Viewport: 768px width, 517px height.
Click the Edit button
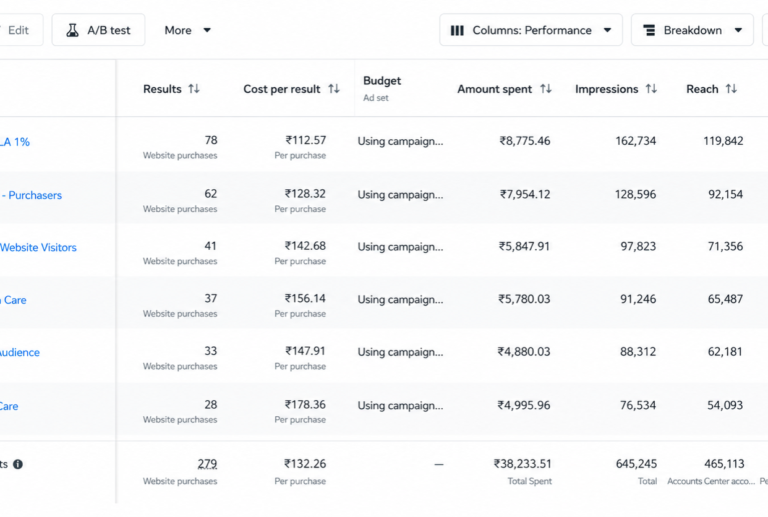pyautogui.click(x=19, y=30)
